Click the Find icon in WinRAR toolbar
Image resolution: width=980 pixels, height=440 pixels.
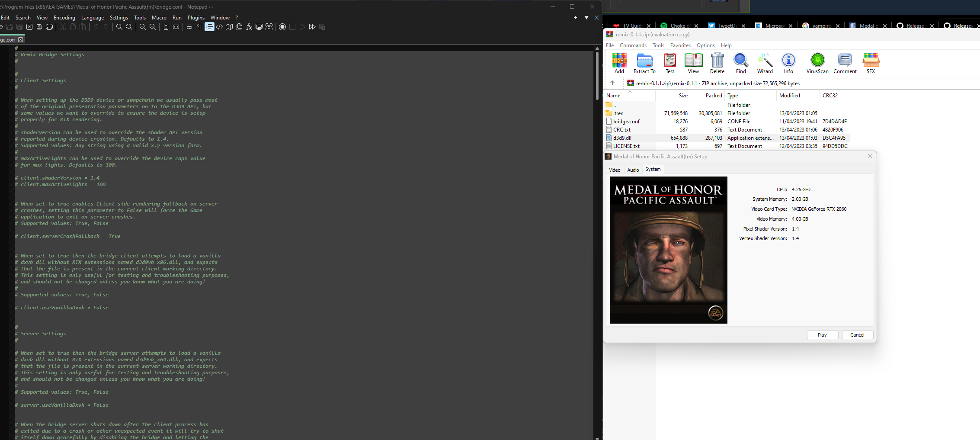click(740, 63)
